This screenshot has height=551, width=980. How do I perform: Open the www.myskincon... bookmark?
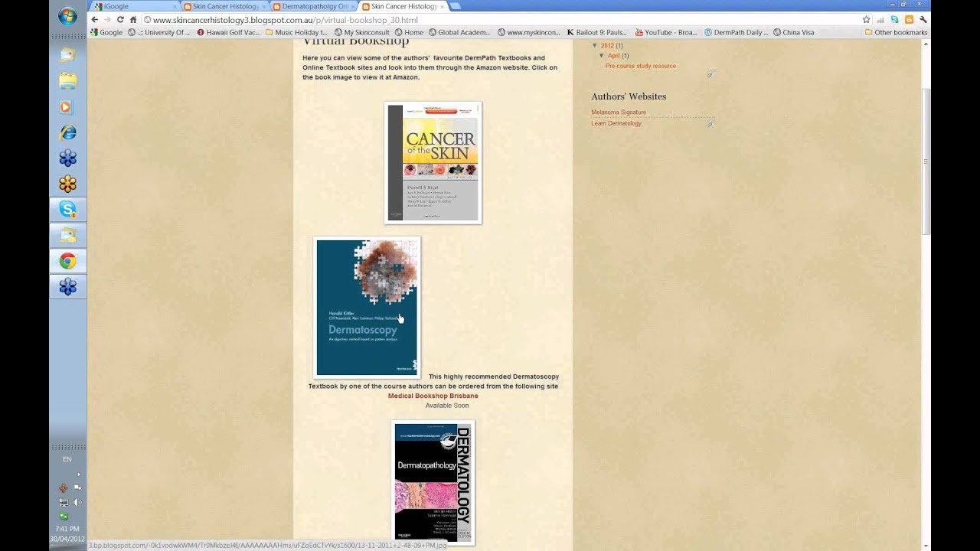(x=529, y=33)
